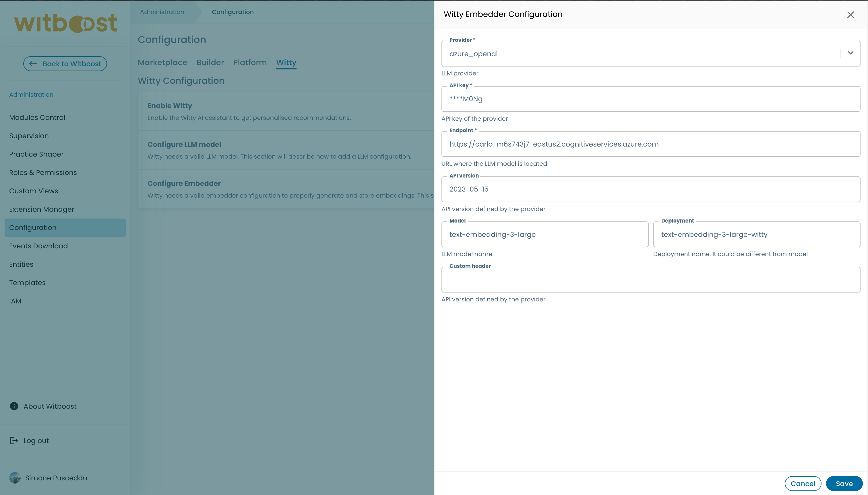Open the Platform tab

click(250, 63)
